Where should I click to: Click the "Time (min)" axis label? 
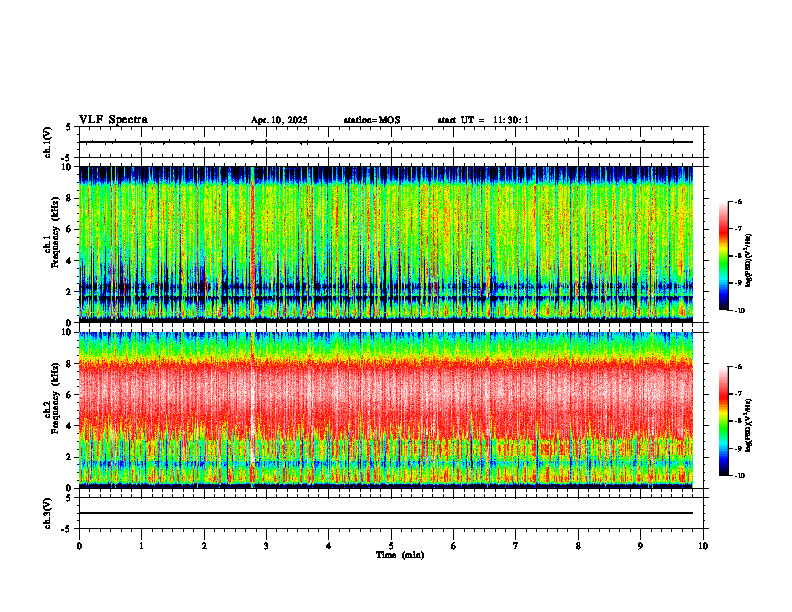(400, 555)
